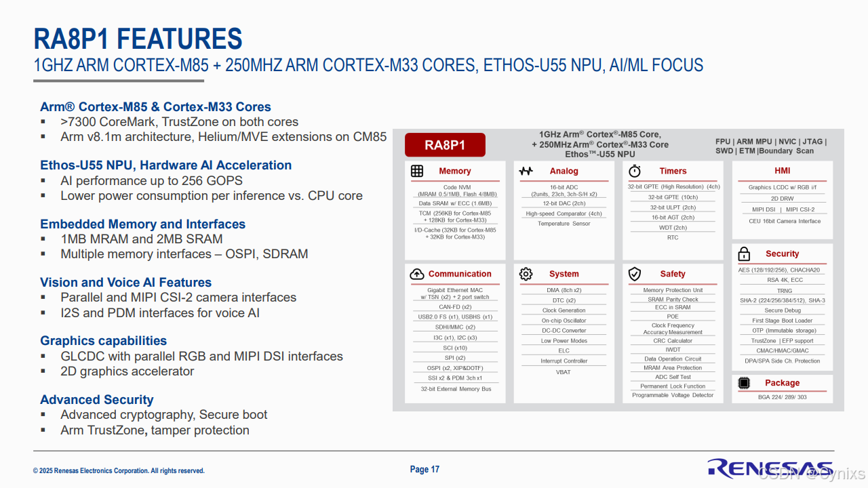This screenshot has height=488, width=868.
Task: Select 'Embedded Memory and Interfaces' heading
Action: coord(142,224)
